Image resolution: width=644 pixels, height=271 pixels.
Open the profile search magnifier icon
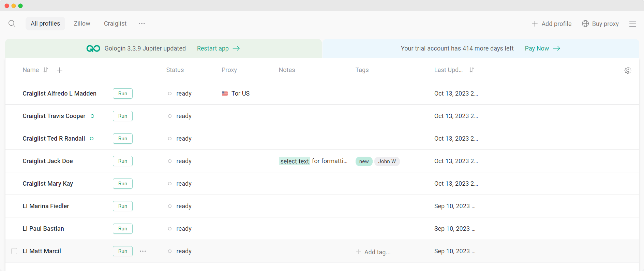(12, 24)
